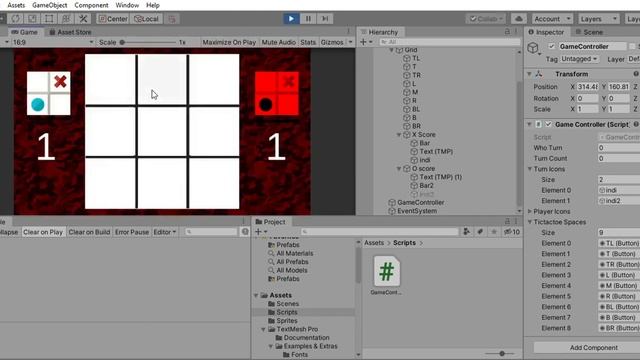Open the Account dropdown

[x=552, y=19]
